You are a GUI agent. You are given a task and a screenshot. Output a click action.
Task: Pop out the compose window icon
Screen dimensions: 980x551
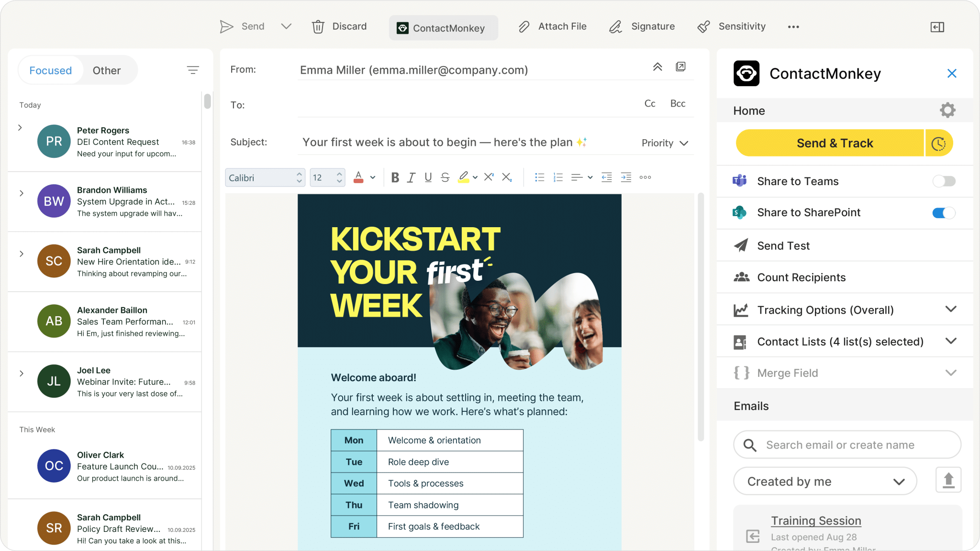(680, 66)
